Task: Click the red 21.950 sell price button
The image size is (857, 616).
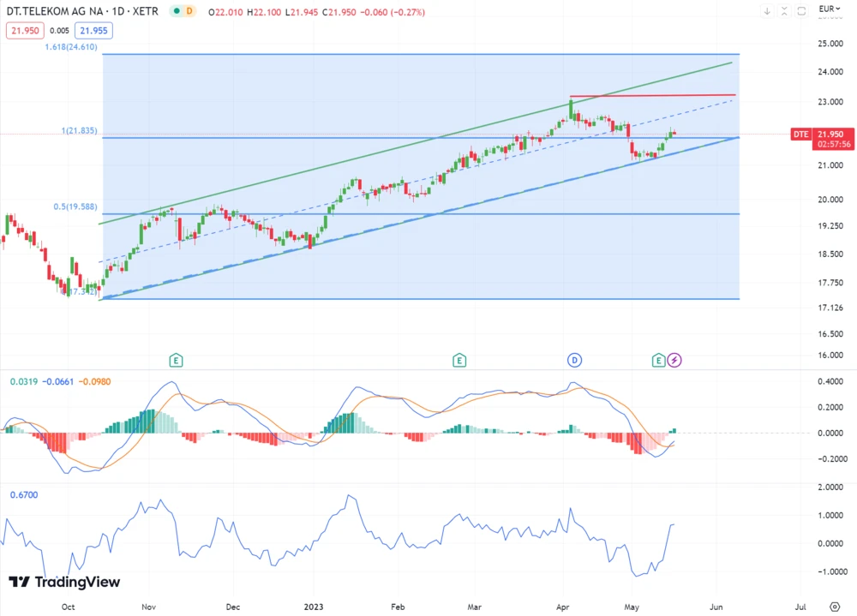Action: [24, 30]
